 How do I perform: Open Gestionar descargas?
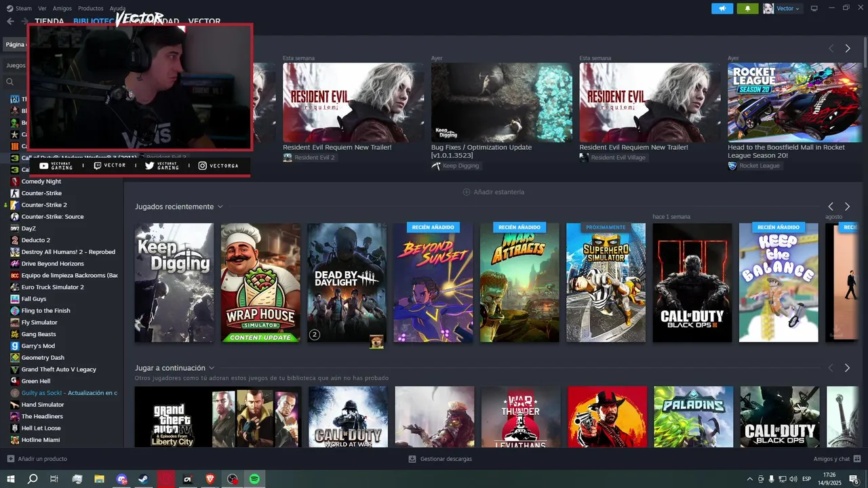coord(440,459)
